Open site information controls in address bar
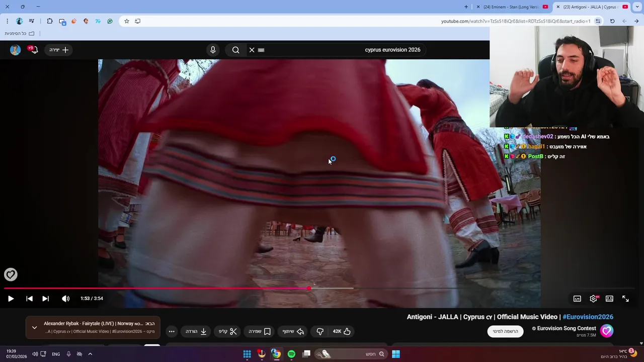 (598, 21)
